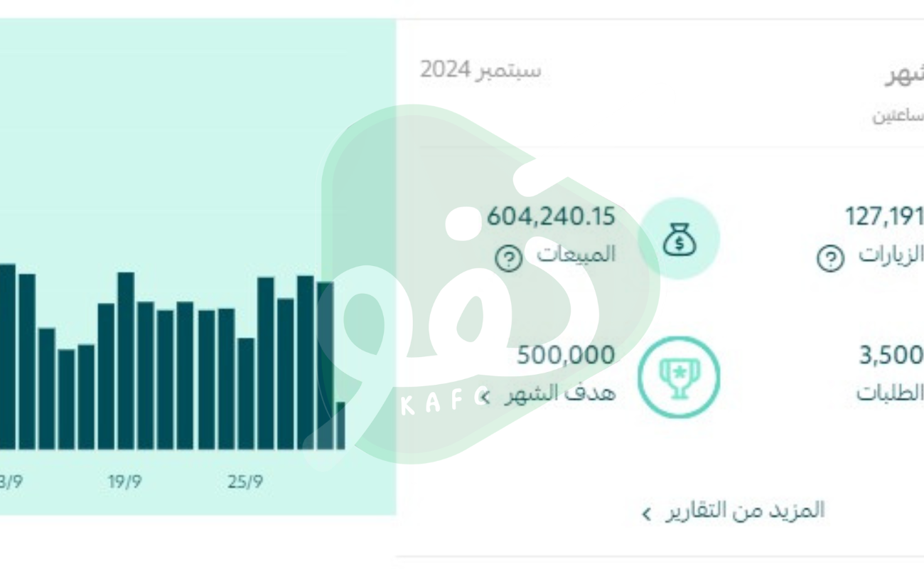Open المزيد من التقارير link
The width and height of the screenshot is (924, 569).
pyautogui.click(x=744, y=510)
